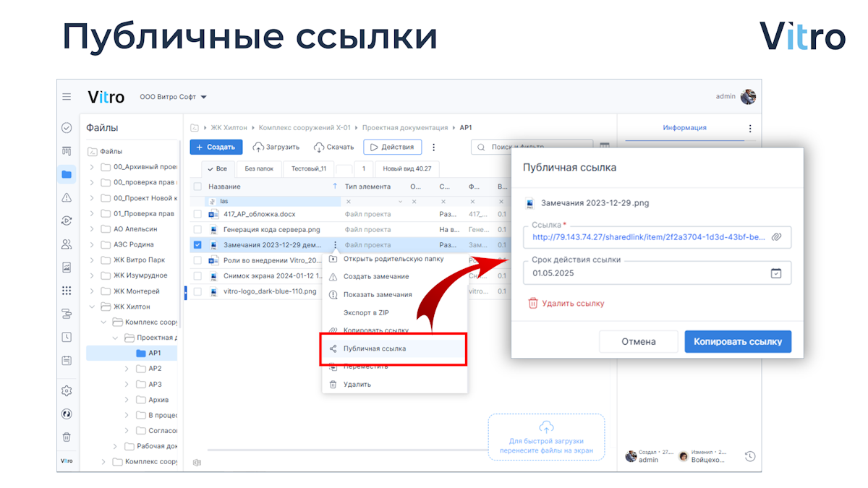Select the blue Files folder sidebar icon
This screenshot has width=868, height=488.
pos(67,174)
